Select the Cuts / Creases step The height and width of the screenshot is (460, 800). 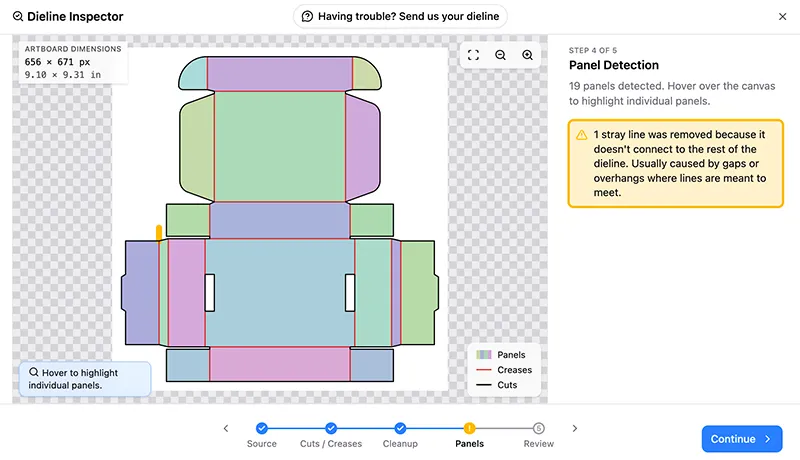click(331, 435)
